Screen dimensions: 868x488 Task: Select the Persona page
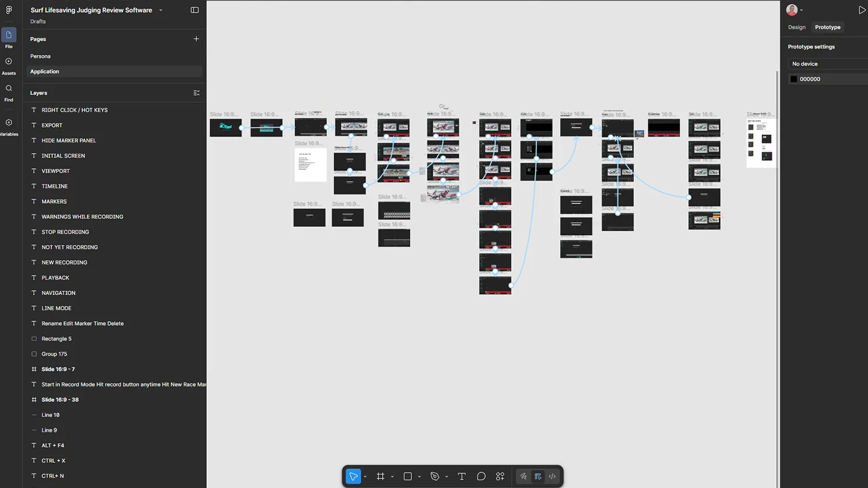tap(40, 56)
